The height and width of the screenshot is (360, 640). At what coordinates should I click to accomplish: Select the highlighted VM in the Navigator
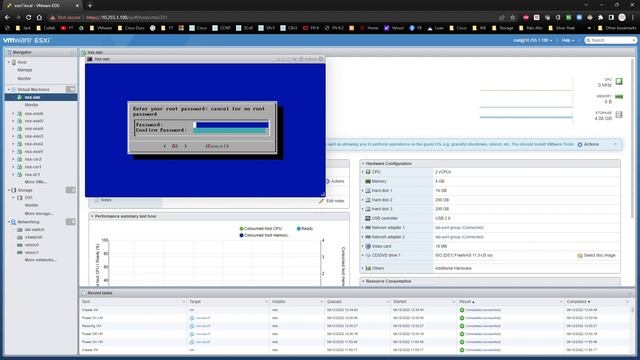[x=41, y=98]
